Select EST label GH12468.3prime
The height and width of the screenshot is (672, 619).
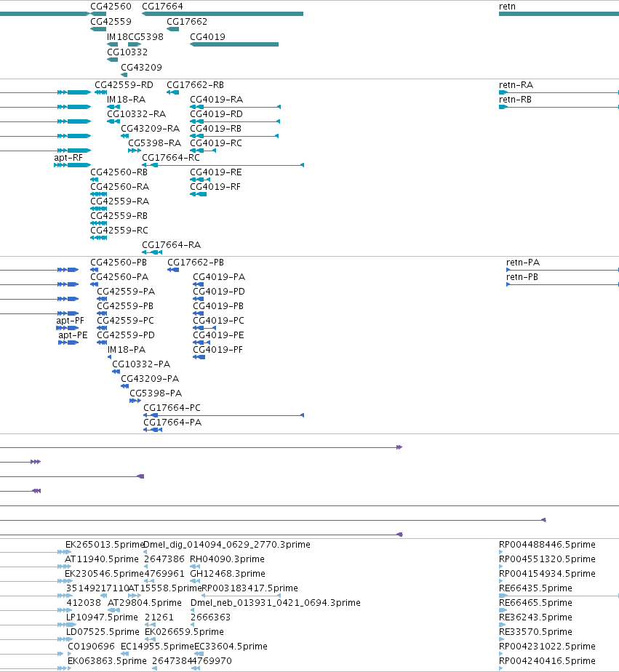click(x=228, y=574)
